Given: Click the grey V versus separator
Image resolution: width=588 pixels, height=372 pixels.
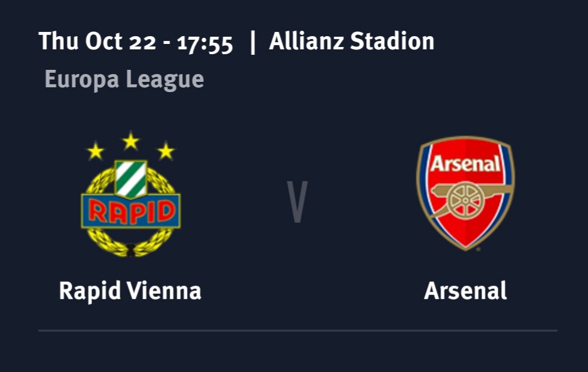Looking at the screenshot, I should click(x=297, y=202).
